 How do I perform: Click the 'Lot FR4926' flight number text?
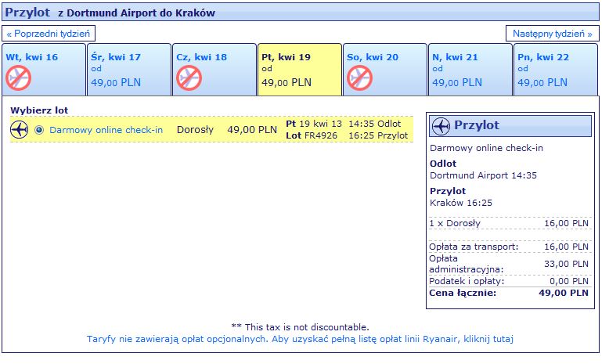point(312,135)
